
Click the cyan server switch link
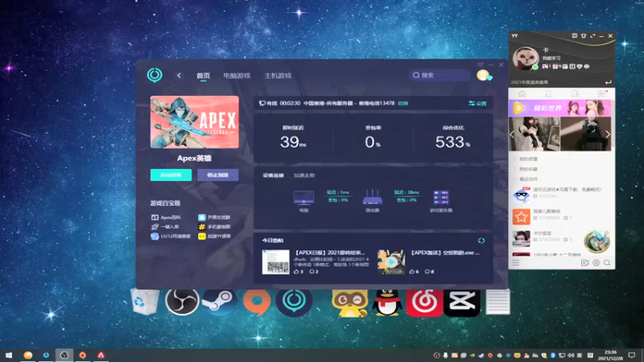click(403, 104)
